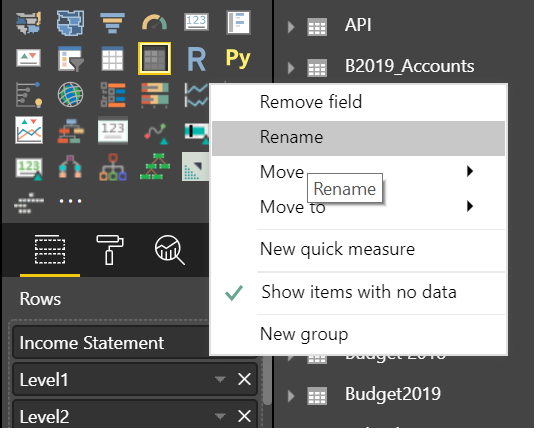
Task: Click the table icon beside API
Action: click(x=317, y=27)
